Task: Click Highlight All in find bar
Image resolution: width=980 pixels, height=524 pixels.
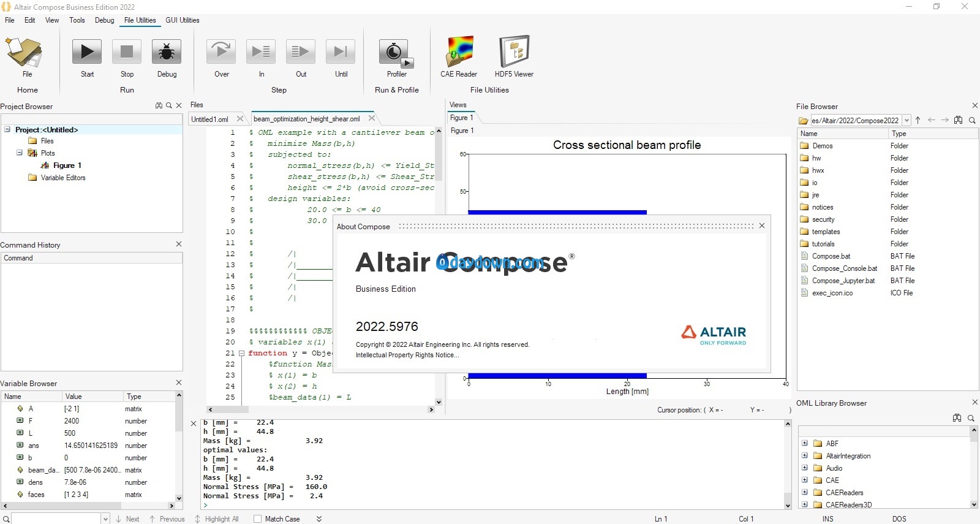Action: click(217, 519)
